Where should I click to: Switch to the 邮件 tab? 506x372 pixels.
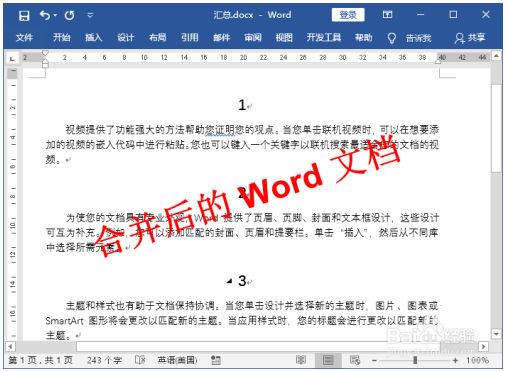coord(221,37)
